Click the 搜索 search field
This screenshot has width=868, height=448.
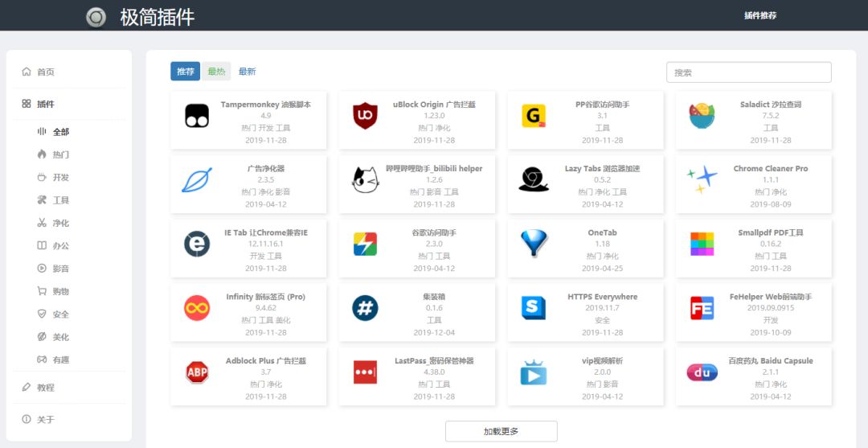tap(748, 72)
